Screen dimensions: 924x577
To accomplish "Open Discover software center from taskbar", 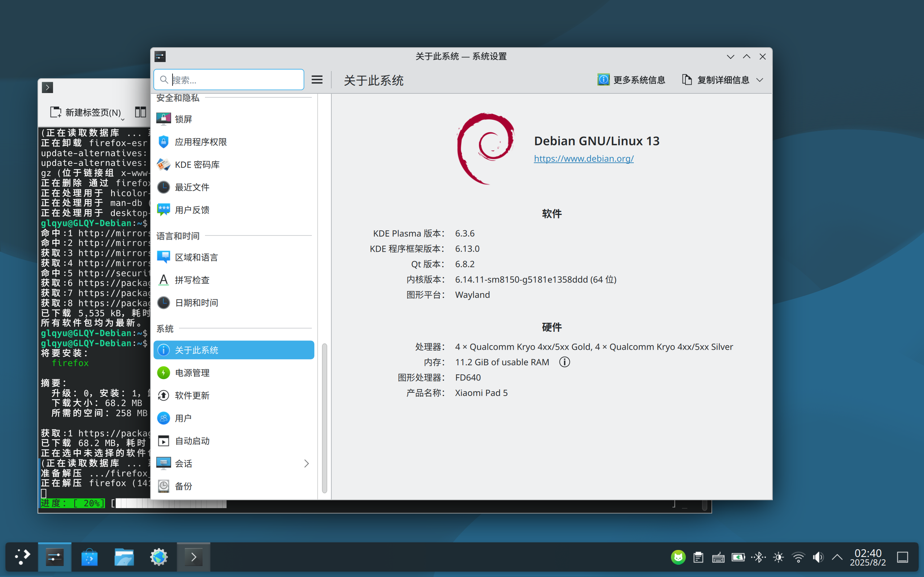I will point(90,557).
